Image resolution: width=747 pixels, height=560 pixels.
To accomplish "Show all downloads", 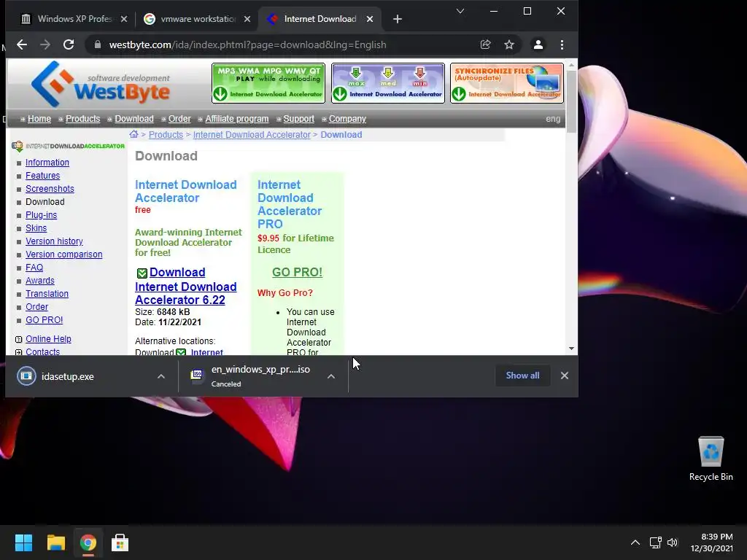I will pyautogui.click(x=522, y=376).
